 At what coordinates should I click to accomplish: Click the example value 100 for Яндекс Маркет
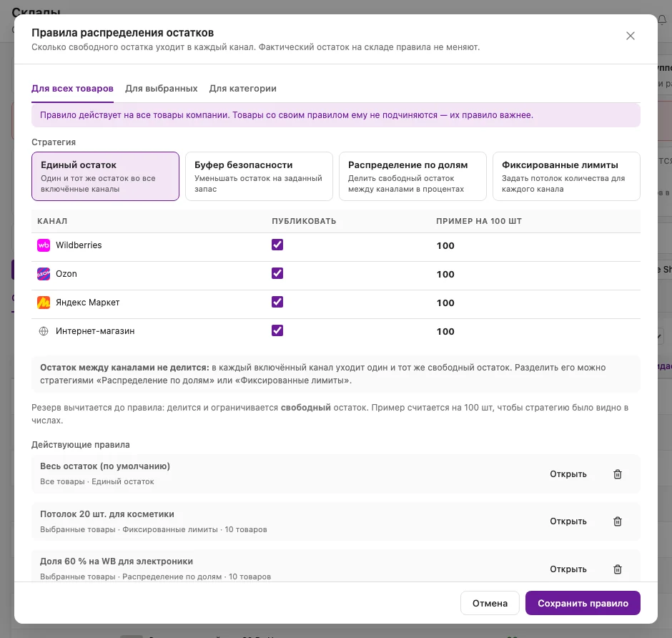click(x=445, y=303)
